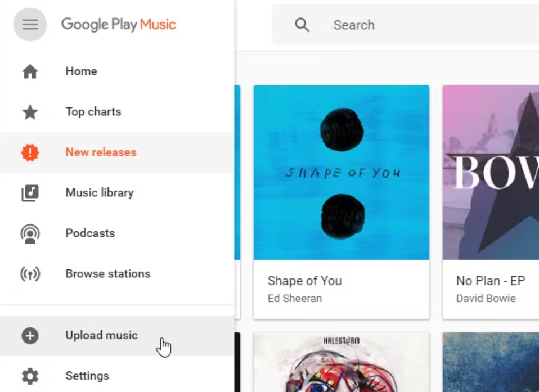Screen dimensions: 539x392
Task: Click the Music library icon
Action: 30,193
